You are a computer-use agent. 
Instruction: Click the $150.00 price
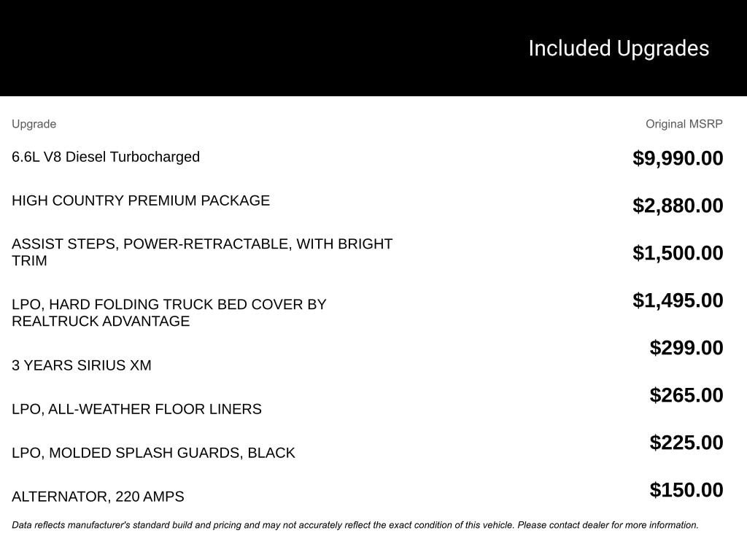(686, 490)
